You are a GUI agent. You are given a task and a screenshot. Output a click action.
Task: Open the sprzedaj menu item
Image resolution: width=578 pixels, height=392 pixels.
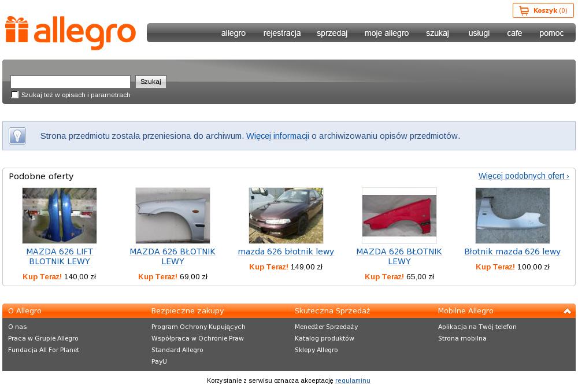point(332,33)
